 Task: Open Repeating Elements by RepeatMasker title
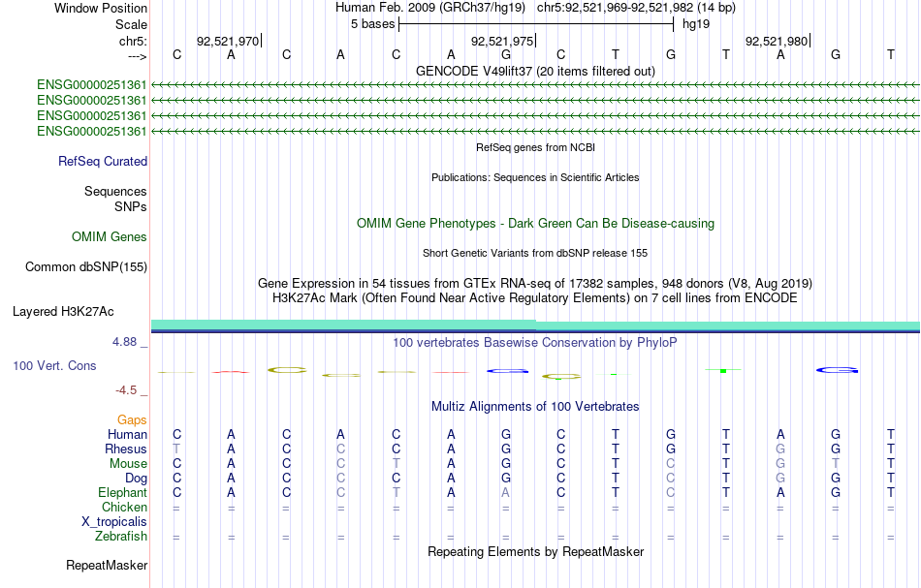(535, 551)
